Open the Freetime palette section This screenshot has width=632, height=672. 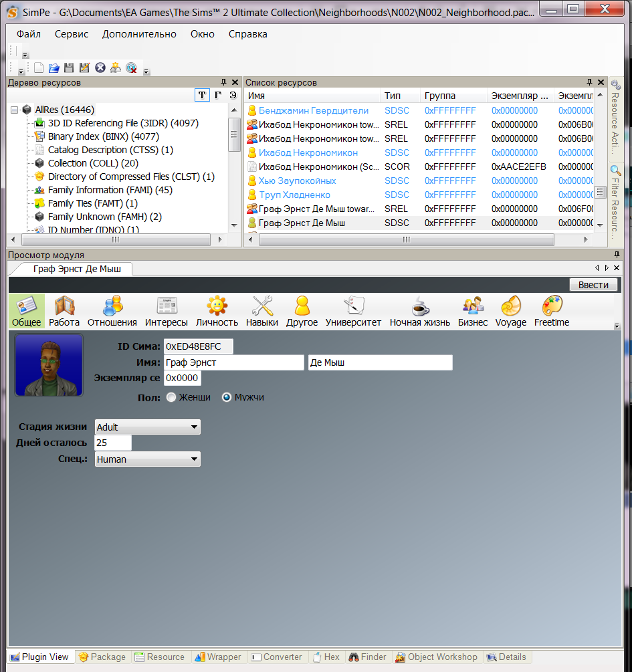pos(552,312)
